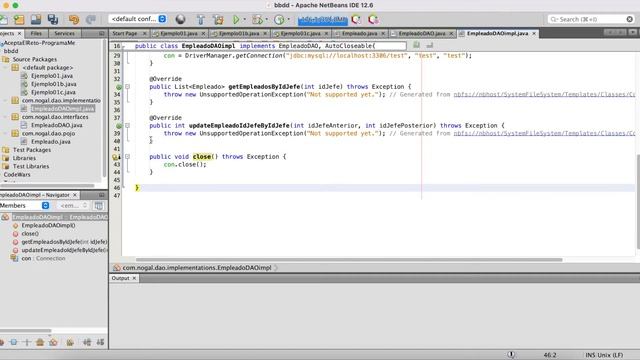Close the Ejemplo01.java tab

(x=203, y=33)
